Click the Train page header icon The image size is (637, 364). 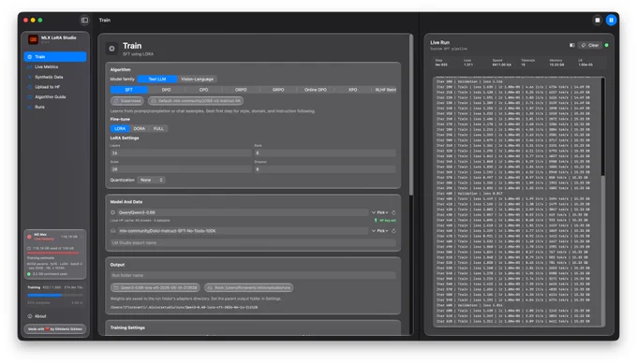111,49
